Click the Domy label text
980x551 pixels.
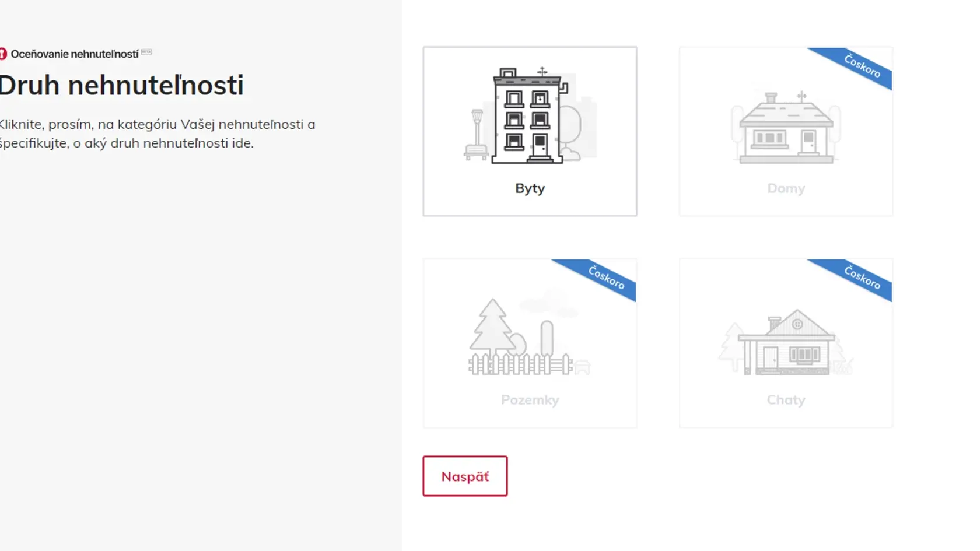click(x=786, y=189)
